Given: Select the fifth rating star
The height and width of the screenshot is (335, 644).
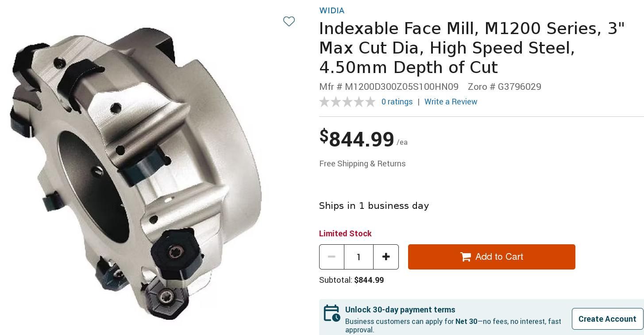Looking at the screenshot, I should point(370,102).
